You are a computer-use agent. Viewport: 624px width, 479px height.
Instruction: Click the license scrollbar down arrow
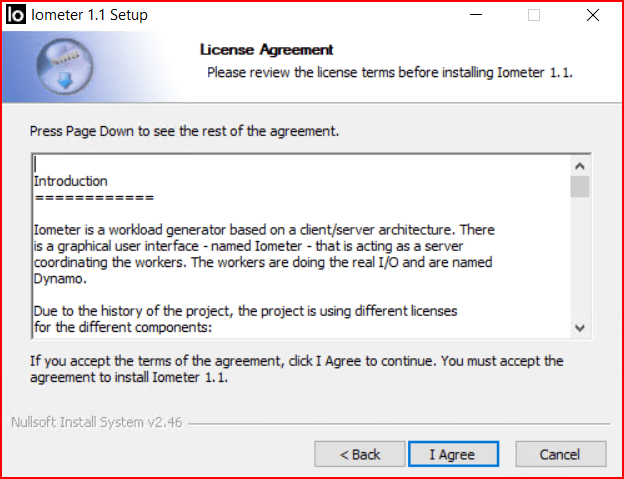click(580, 328)
